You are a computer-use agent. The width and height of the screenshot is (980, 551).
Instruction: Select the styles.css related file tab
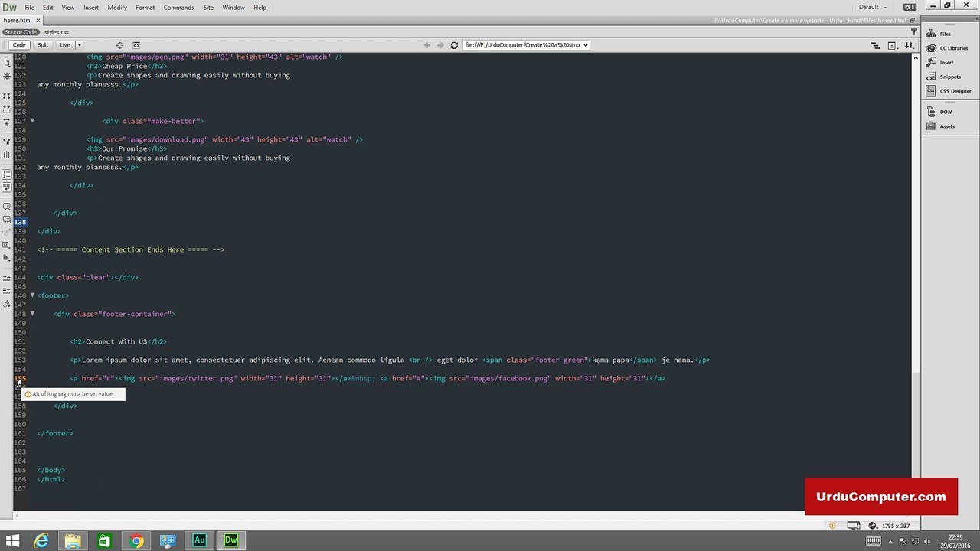[56, 32]
